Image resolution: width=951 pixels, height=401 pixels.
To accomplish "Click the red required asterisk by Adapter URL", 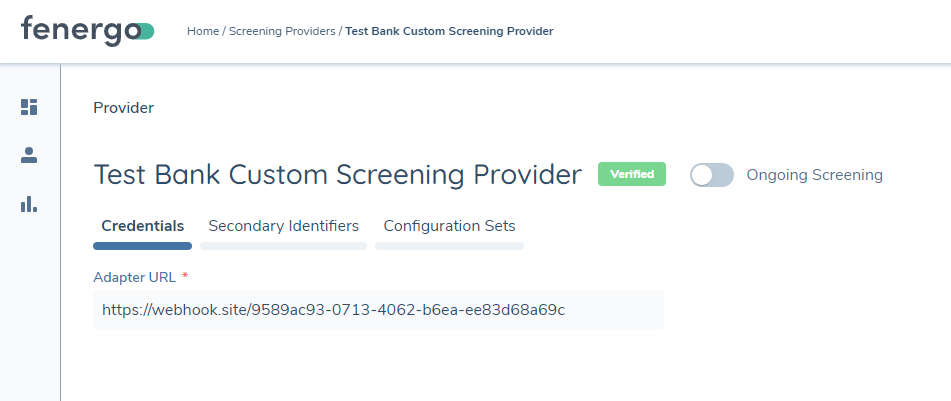I will 185,276.
